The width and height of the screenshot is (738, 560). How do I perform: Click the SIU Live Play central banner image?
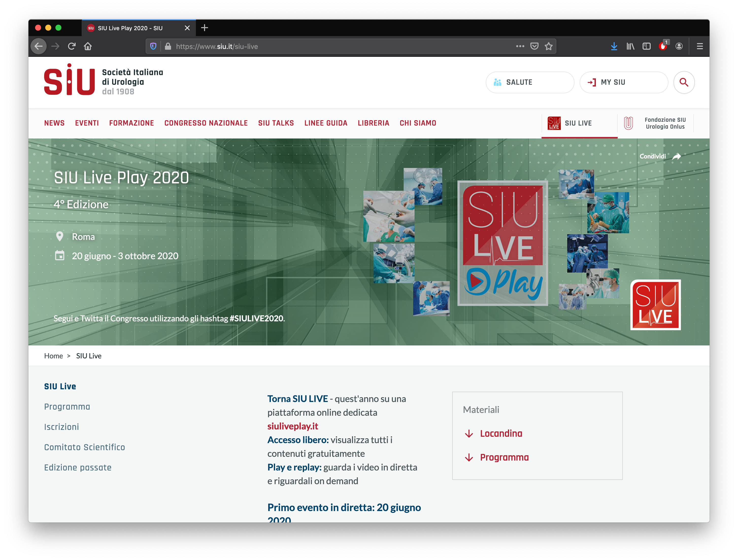pyautogui.click(x=503, y=243)
